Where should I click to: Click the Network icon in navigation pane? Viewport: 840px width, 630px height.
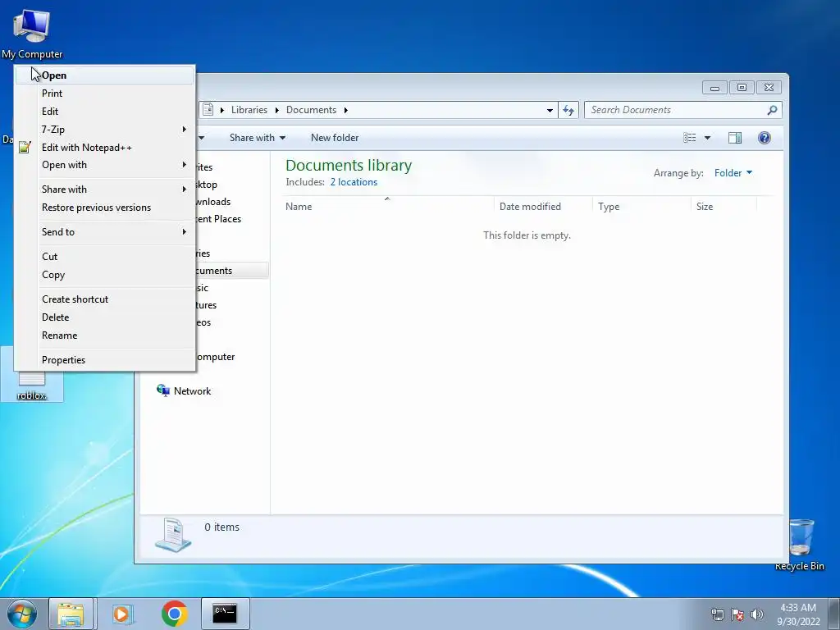[163, 390]
